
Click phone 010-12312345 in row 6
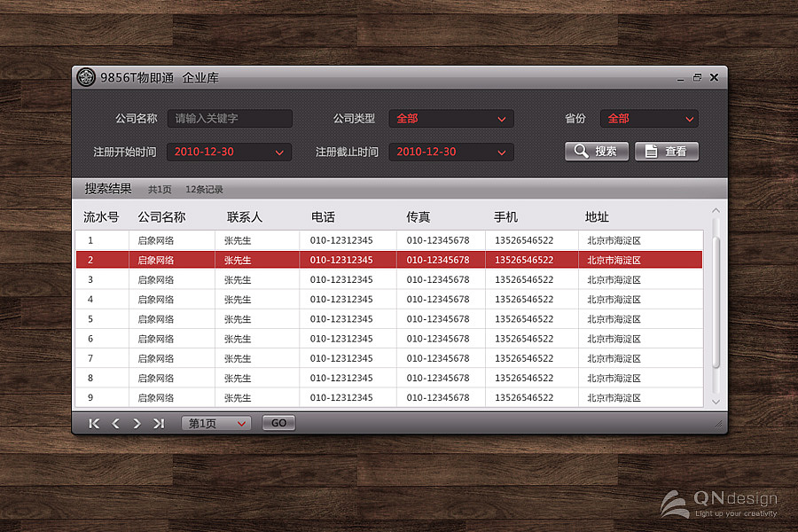pos(341,339)
